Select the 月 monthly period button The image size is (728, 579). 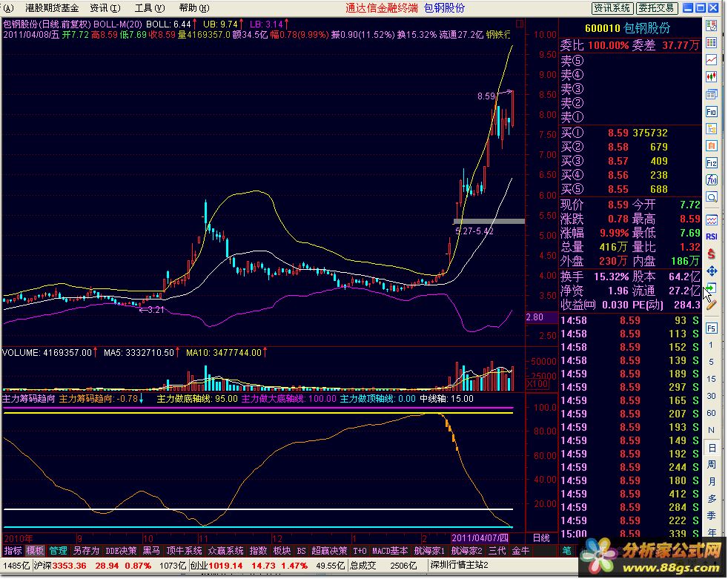(711, 482)
